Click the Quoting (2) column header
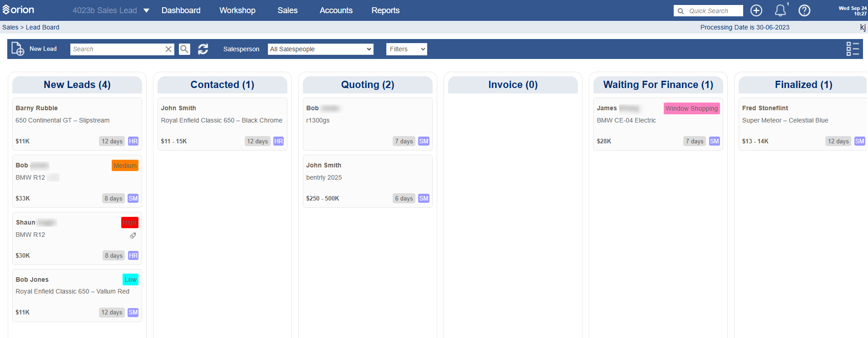This screenshot has height=338, width=868. (368, 85)
